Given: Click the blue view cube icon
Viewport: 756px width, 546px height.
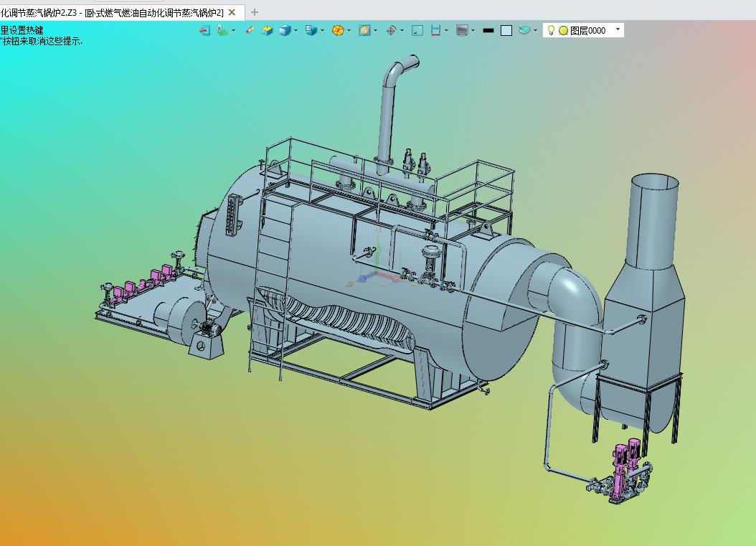Looking at the screenshot, I should click(x=285, y=30).
